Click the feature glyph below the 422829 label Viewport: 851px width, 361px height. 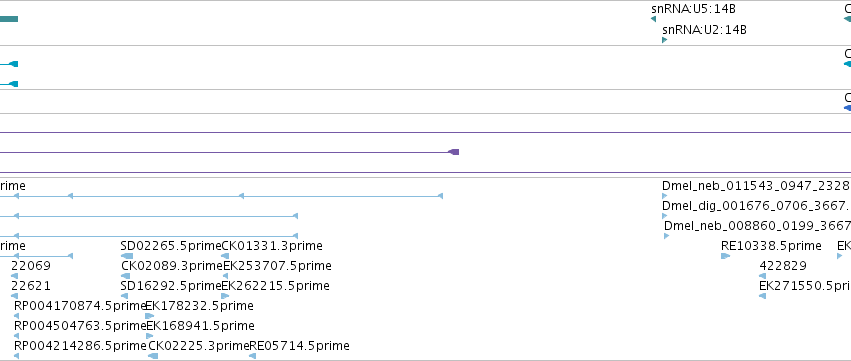[x=763, y=276]
